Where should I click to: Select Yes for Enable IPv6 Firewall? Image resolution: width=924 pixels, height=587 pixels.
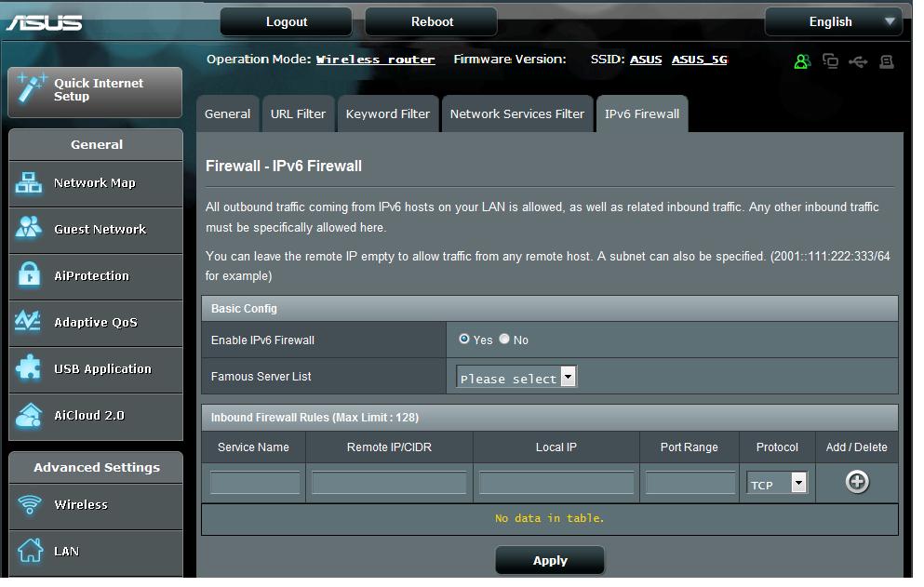[463, 339]
